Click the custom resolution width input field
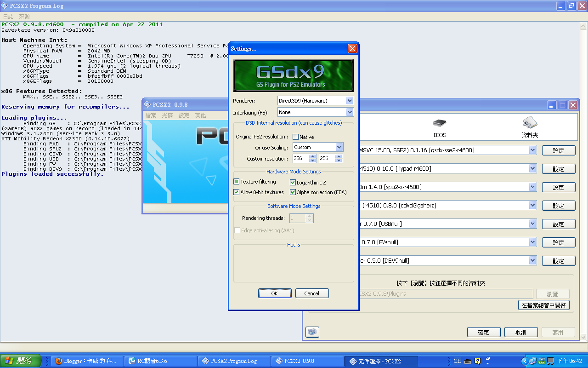588x368 pixels. pos(301,158)
